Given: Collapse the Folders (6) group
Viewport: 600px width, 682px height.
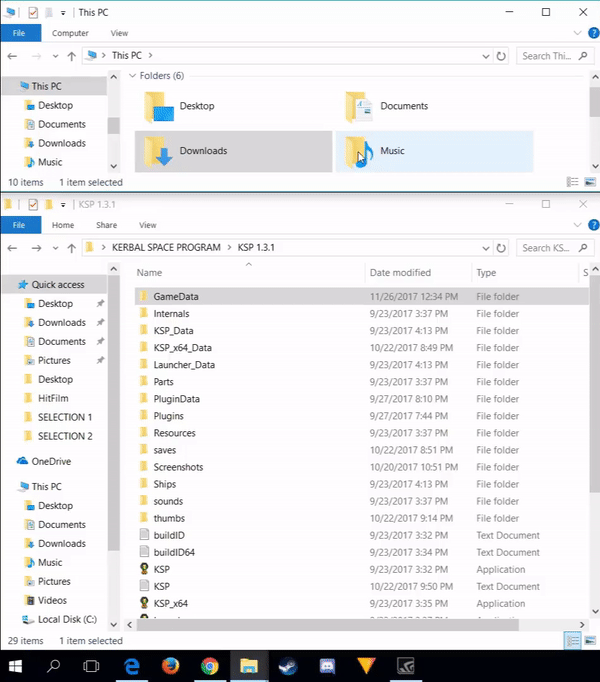Looking at the screenshot, I should coord(133,76).
